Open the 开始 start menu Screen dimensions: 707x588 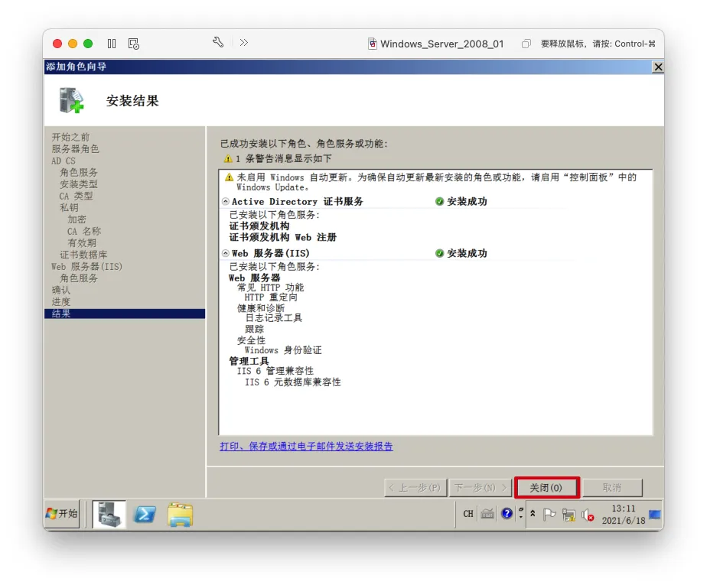[62, 513]
